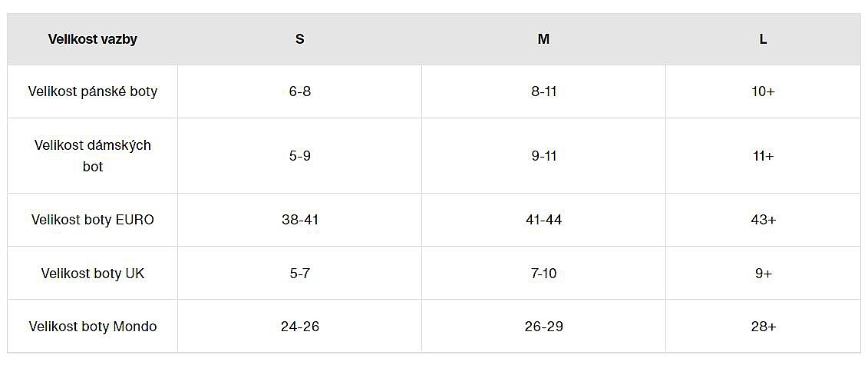
Task: Select the 7-10 UK size cell
Action: coord(543,274)
